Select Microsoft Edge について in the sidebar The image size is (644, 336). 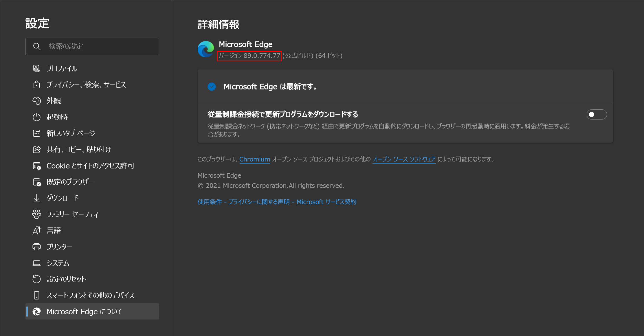92,311
